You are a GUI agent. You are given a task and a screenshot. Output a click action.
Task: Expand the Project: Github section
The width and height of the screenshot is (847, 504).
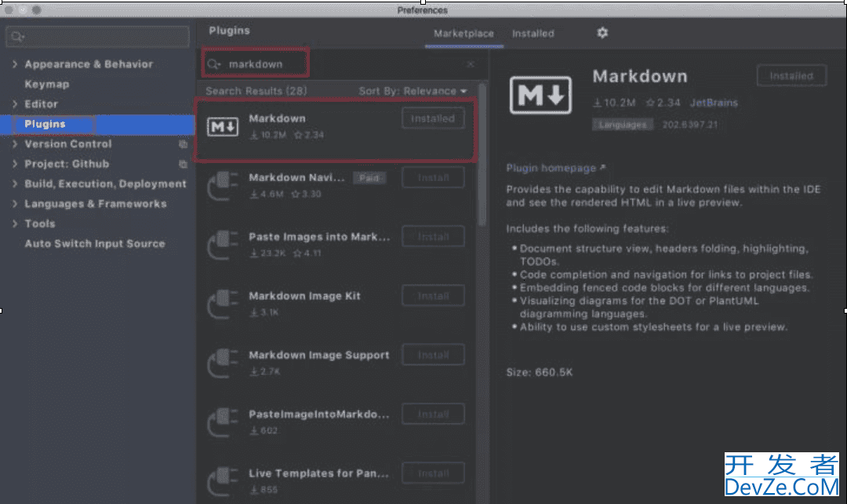[x=15, y=164]
